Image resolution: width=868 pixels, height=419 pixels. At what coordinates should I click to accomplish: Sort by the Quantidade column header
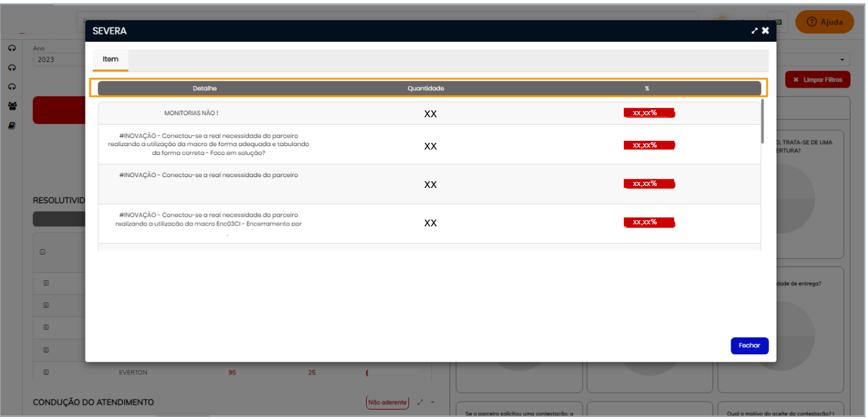tap(425, 88)
